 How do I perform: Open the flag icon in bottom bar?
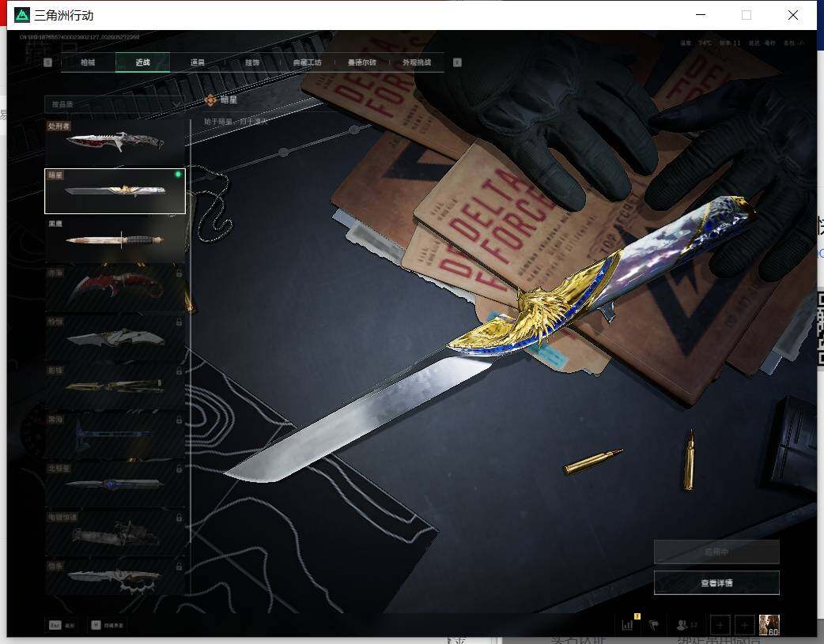(654, 624)
